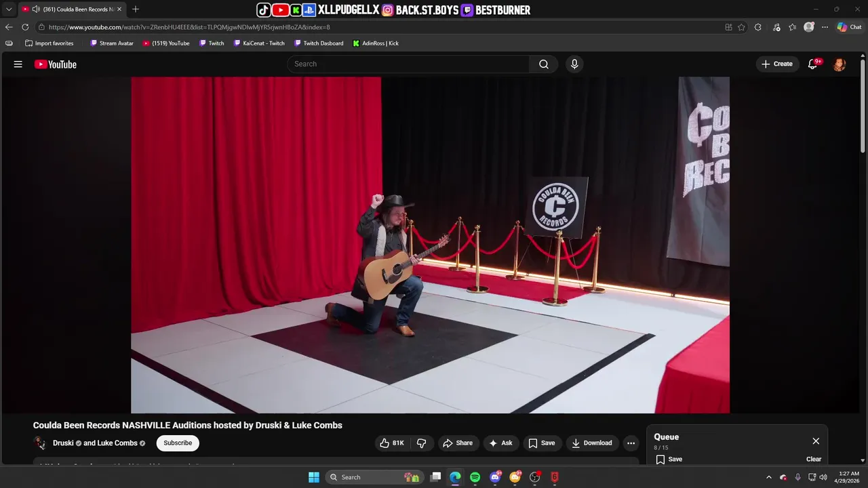Open browser extensions puzzle icon
The image size is (868, 488).
click(x=758, y=27)
